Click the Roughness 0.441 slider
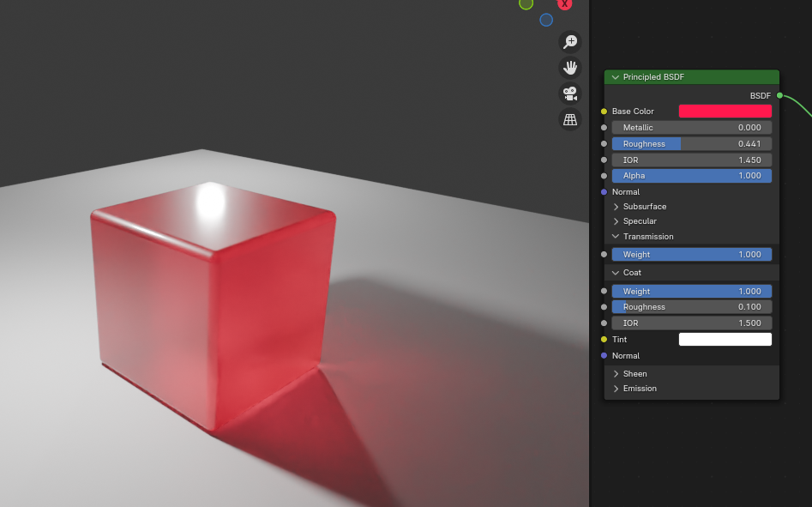Screen dimensions: 812x507 [x=691, y=144]
